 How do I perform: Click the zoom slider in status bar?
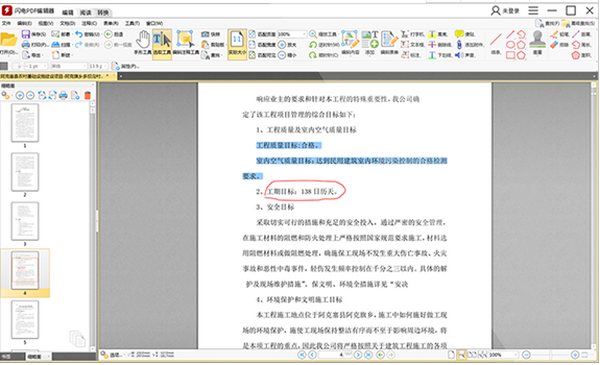[551, 355]
